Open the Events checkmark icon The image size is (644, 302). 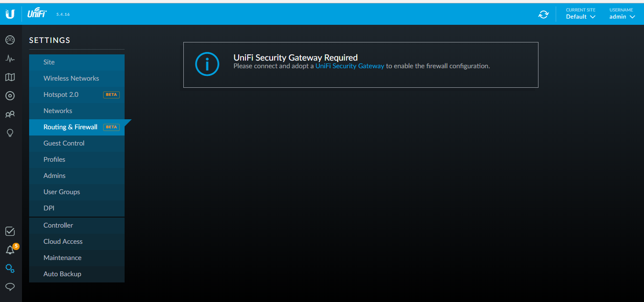pos(10,231)
